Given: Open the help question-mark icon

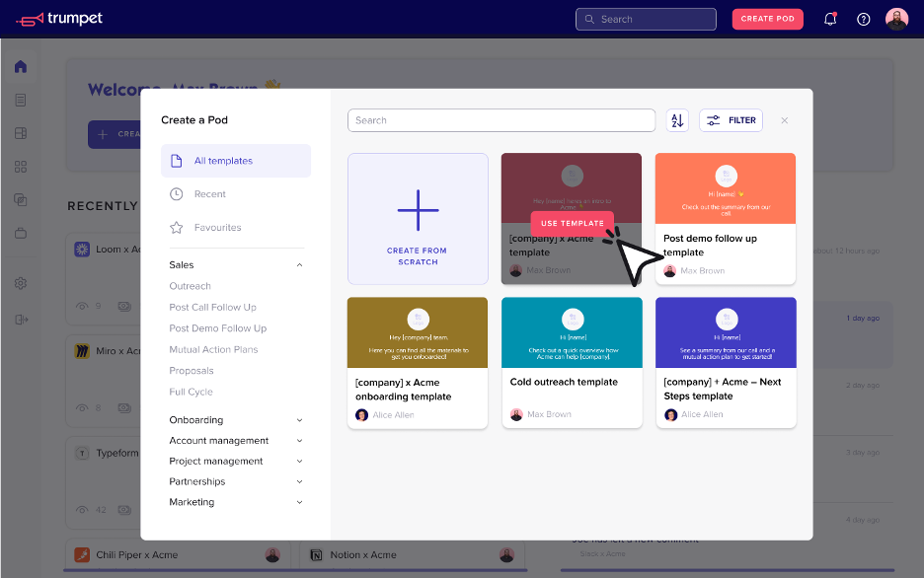Looking at the screenshot, I should coord(863,19).
